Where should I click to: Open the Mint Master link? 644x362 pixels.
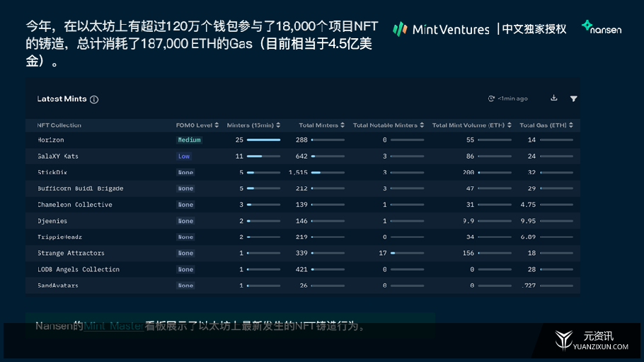[x=114, y=326]
